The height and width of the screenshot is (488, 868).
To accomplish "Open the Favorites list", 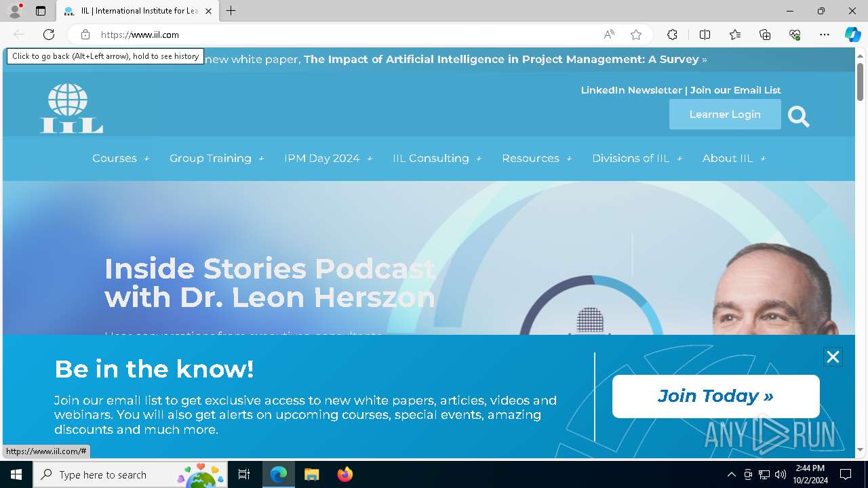I will coord(735,35).
